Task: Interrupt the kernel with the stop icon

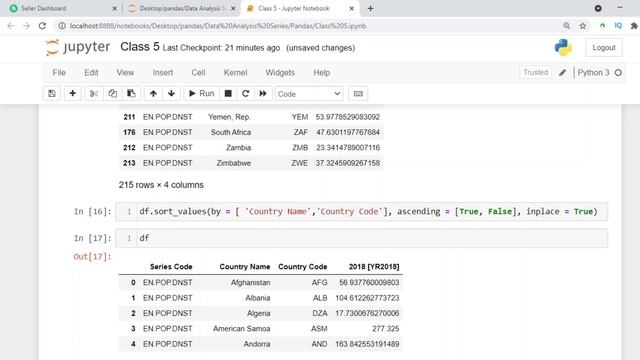Action: coord(228,93)
